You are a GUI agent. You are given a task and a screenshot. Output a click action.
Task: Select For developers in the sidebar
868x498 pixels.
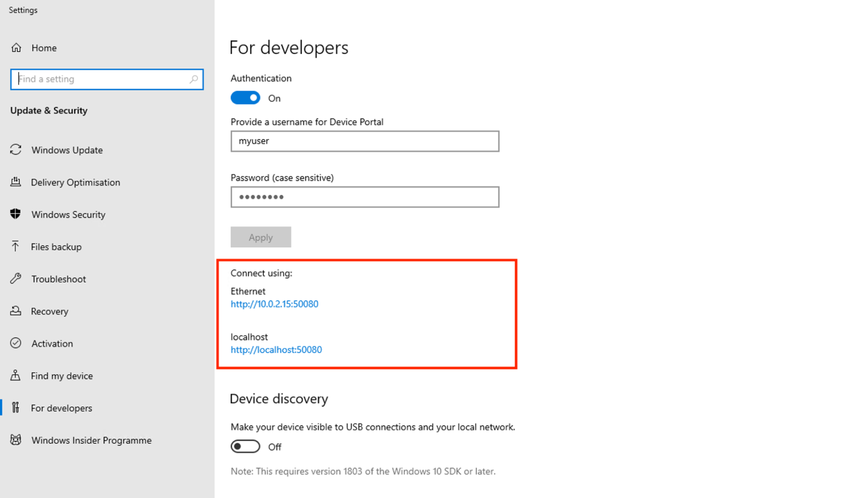coord(62,408)
